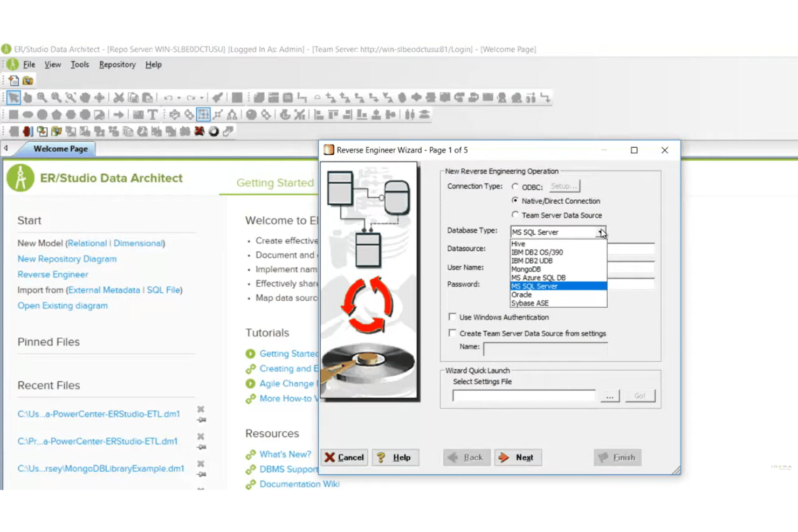Click the Finish button in the wizard
The width and height of the screenshot is (798, 532).
click(x=617, y=457)
